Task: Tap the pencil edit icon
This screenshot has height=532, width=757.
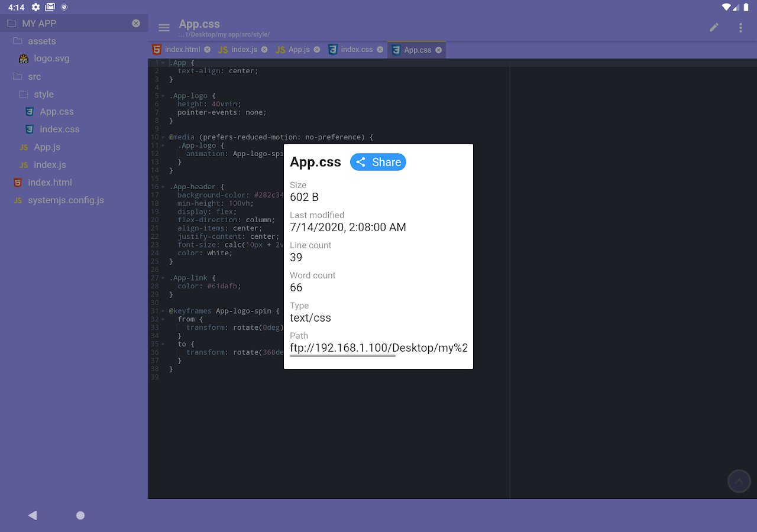Action: [714, 27]
